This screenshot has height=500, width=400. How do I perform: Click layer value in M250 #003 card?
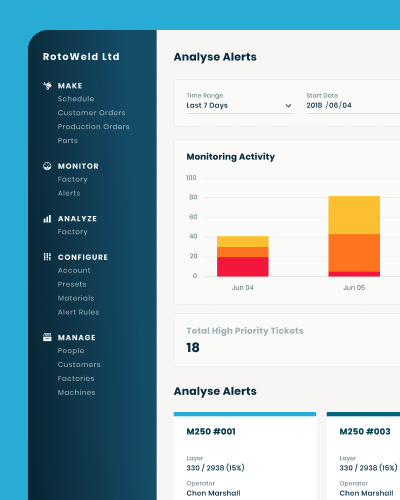pyautogui.click(x=368, y=468)
